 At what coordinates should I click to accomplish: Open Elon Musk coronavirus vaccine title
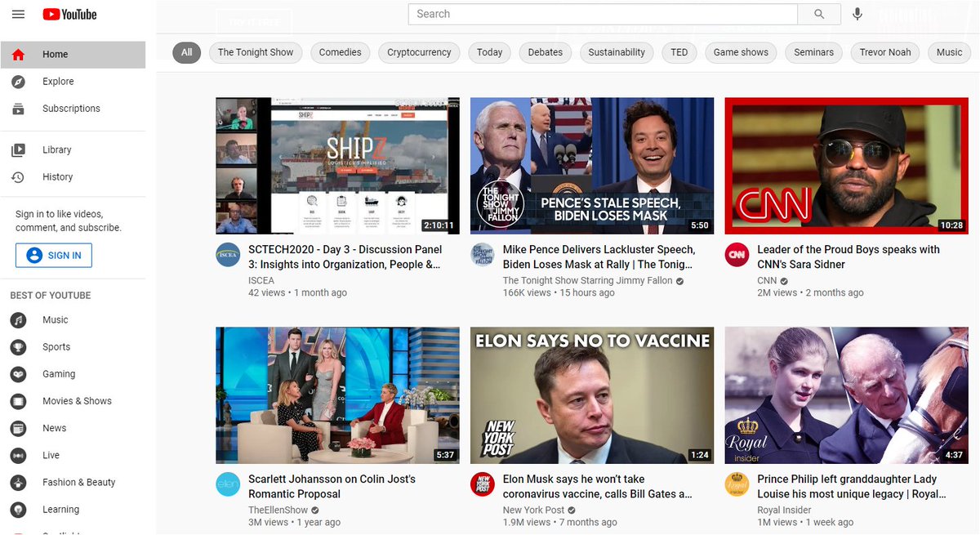click(x=598, y=487)
